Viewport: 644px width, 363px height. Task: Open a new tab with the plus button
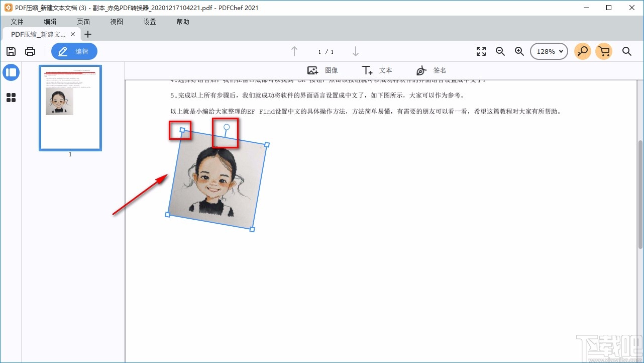click(x=88, y=34)
